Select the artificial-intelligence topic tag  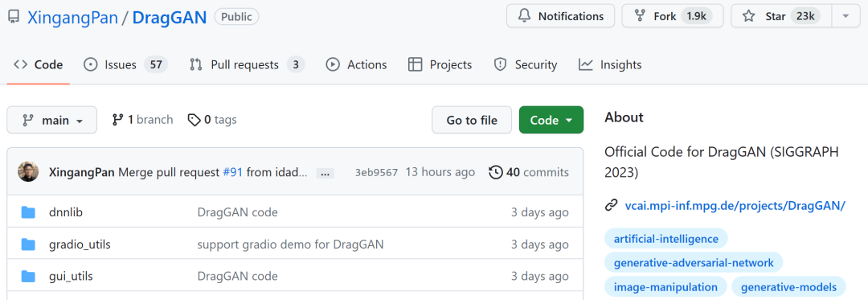tap(666, 239)
